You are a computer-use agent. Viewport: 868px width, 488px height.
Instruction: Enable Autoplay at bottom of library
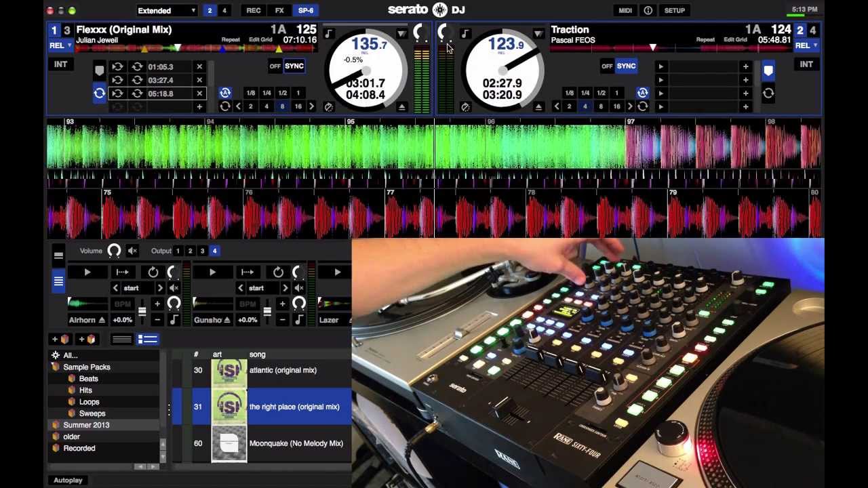coord(68,481)
